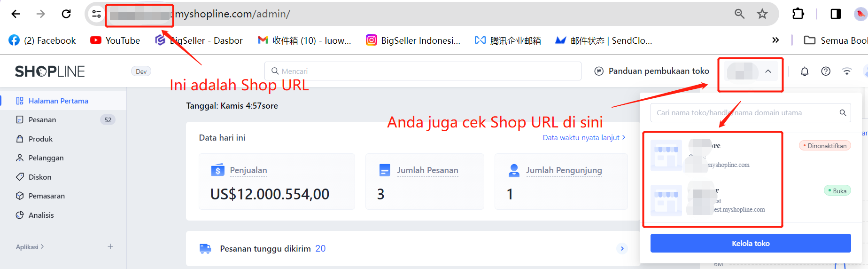
Task: Click US$12.000.554,00 sales value
Action: click(x=270, y=194)
